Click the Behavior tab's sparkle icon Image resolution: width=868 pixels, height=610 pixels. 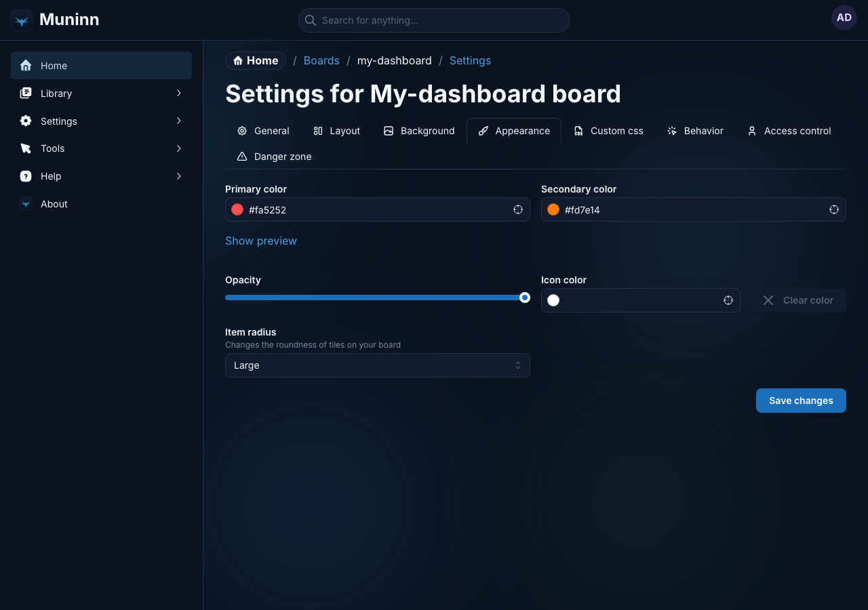pyautogui.click(x=672, y=131)
